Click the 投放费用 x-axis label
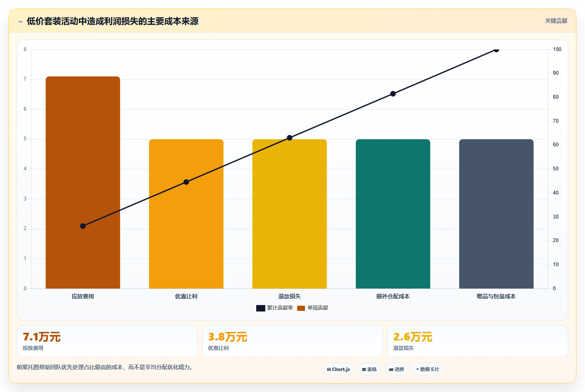585x392 pixels. 83,296
